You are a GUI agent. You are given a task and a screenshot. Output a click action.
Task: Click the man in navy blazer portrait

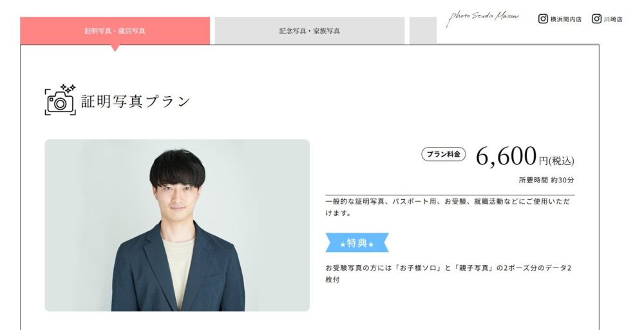point(177,225)
